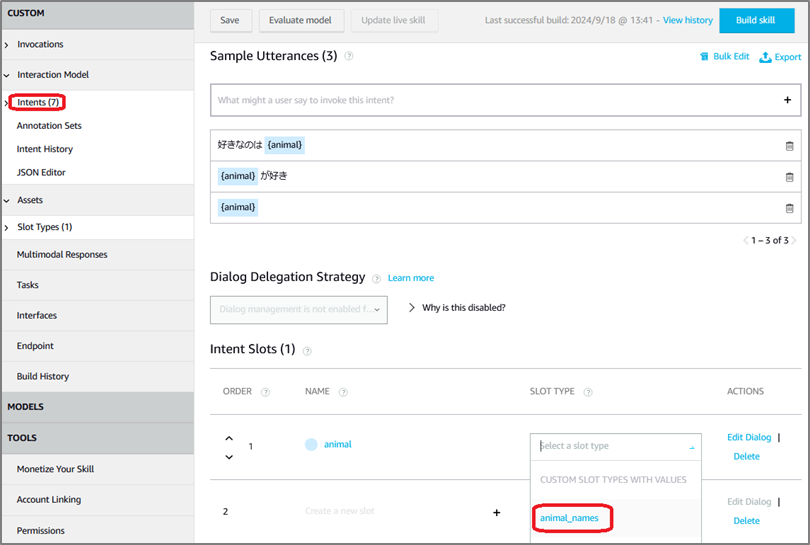Open the JSON Editor

pyautogui.click(x=41, y=172)
